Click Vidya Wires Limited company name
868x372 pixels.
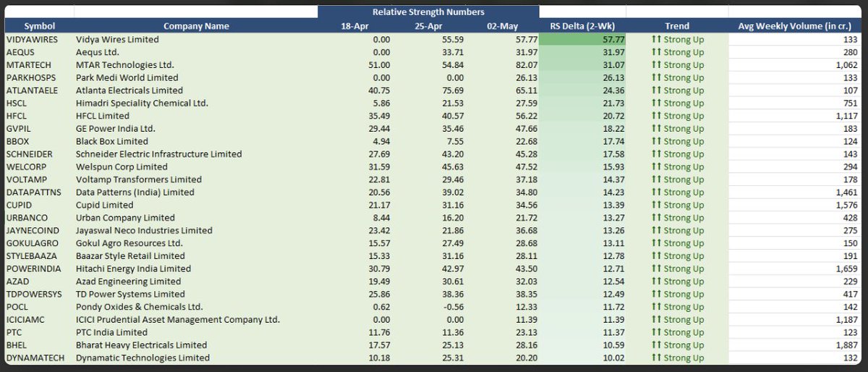point(117,39)
